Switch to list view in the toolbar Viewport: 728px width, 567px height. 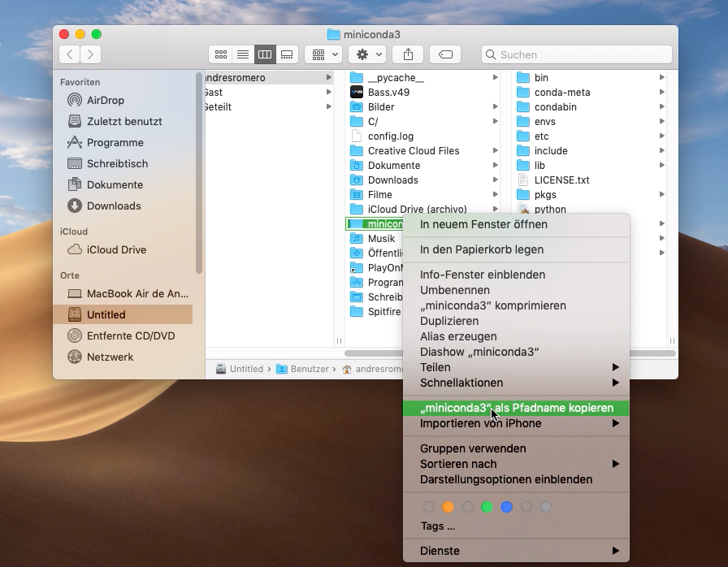click(x=242, y=54)
